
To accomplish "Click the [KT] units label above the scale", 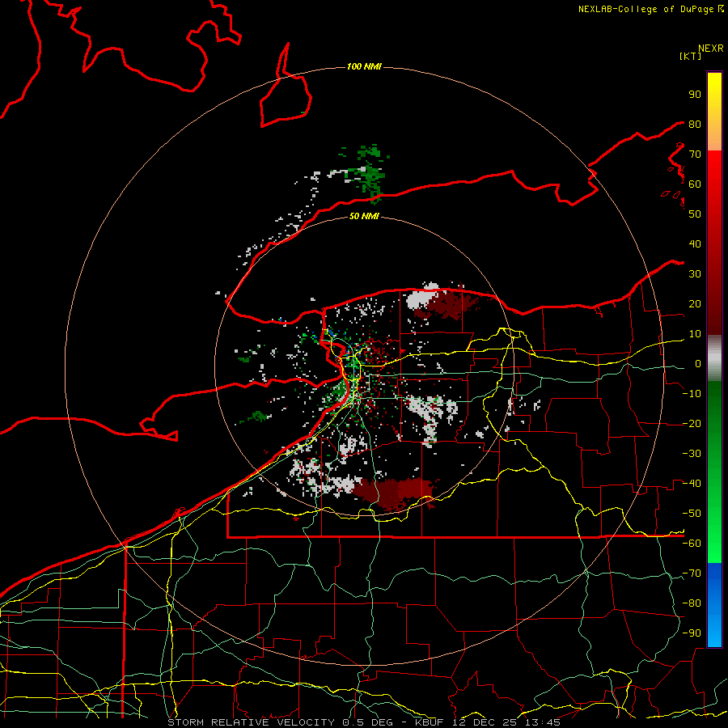I will 691,56.
